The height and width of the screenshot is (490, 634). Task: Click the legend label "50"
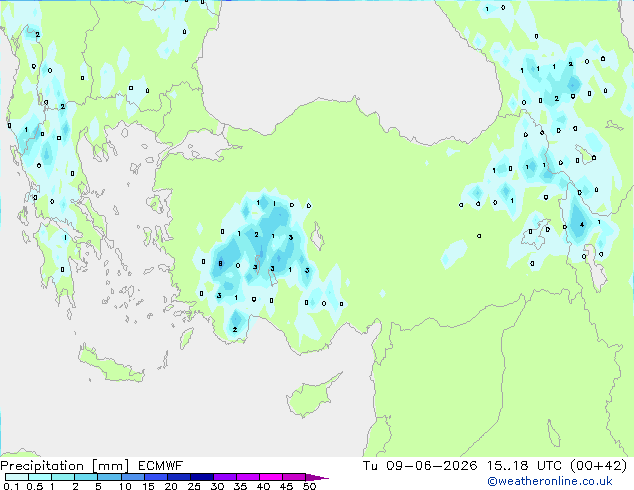coord(309,486)
